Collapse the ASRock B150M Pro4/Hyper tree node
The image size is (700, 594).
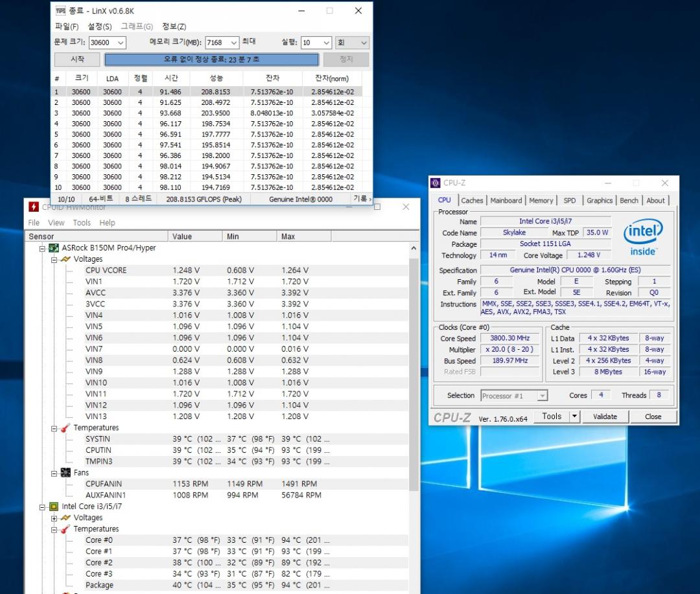click(43, 248)
